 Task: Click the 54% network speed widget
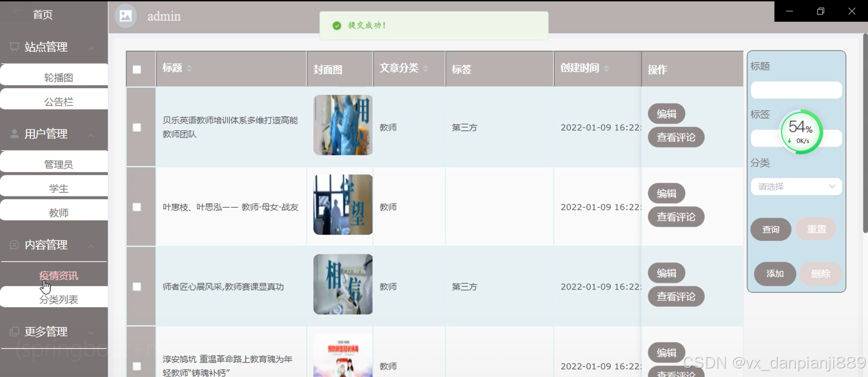tap(801, 132)
